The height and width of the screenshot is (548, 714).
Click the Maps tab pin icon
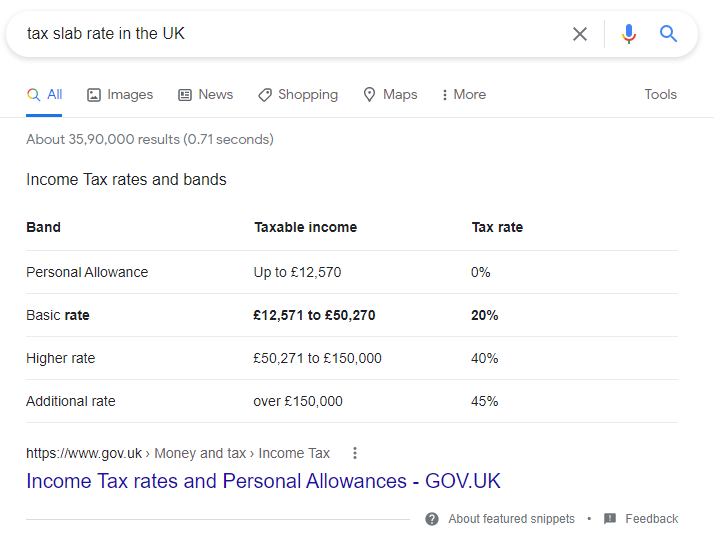pos(369,95)
